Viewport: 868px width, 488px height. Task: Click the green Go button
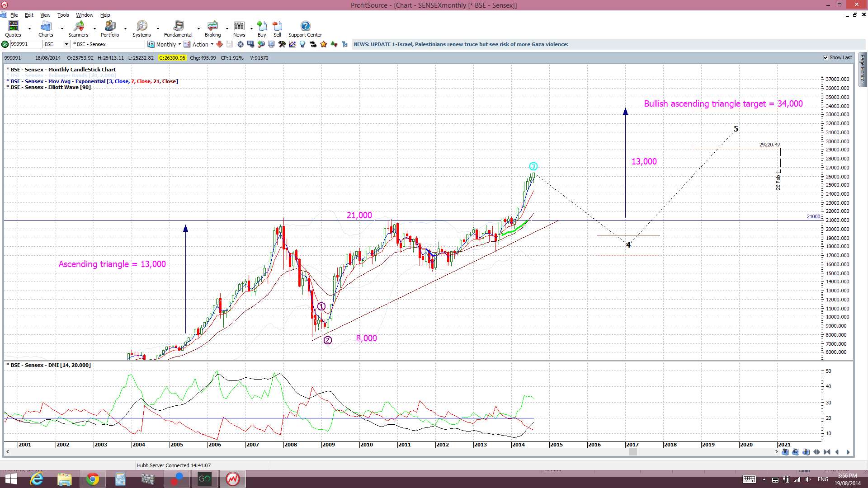click(5, 44)
